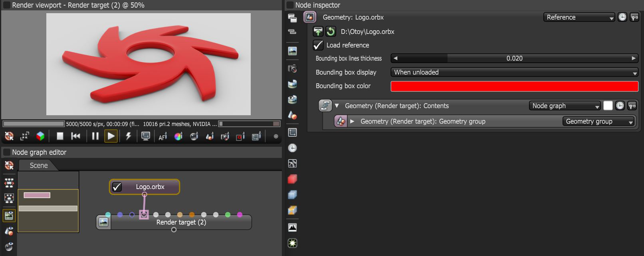Click the Geometry node type icon
The image size is (644, 256).
click(310, 17)
